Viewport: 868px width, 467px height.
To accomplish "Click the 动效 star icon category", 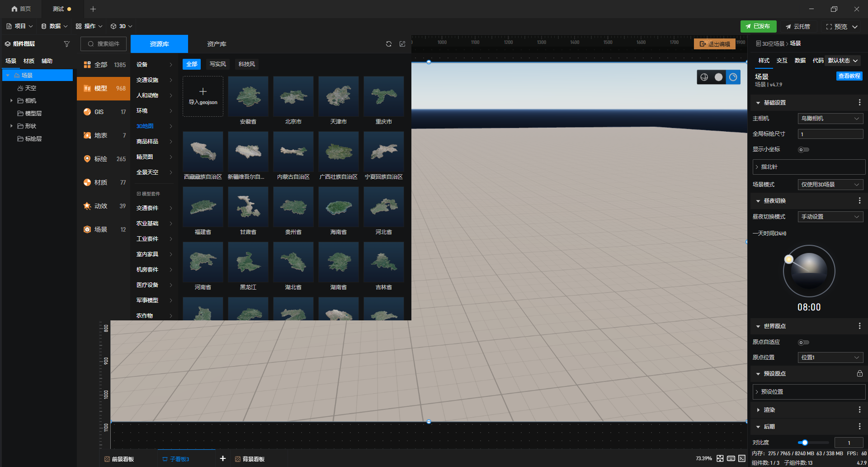I will coord(87,206).
